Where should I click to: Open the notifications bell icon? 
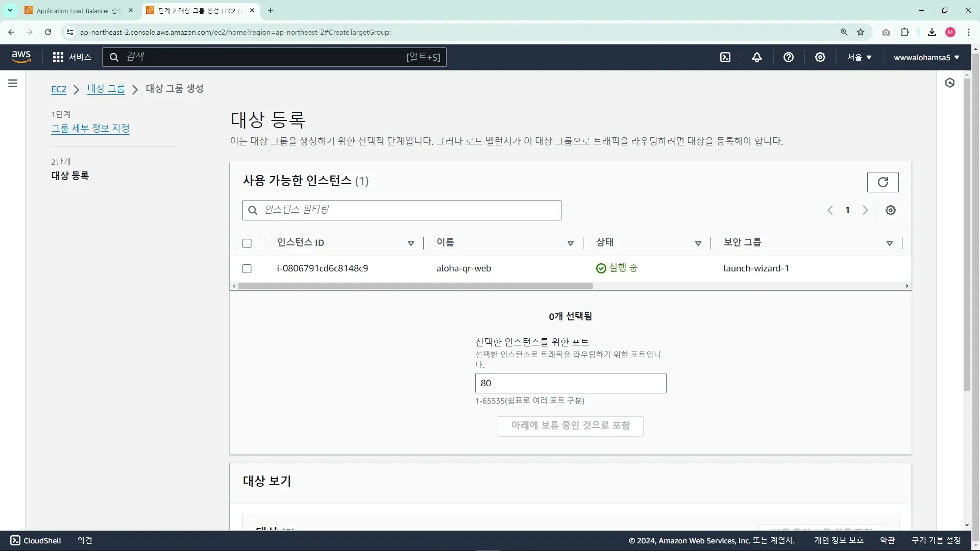757,57
